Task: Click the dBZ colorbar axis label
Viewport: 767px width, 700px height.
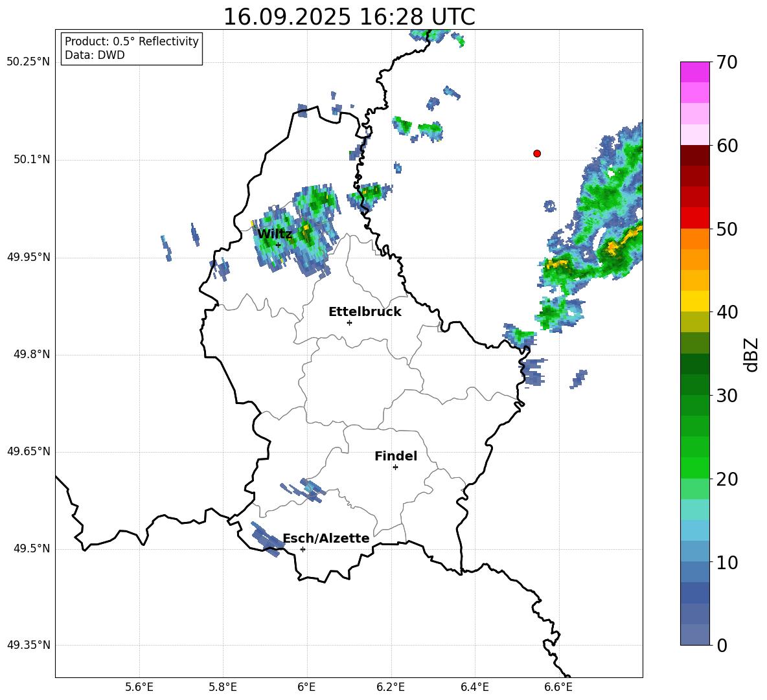Action: coord(751,354)
